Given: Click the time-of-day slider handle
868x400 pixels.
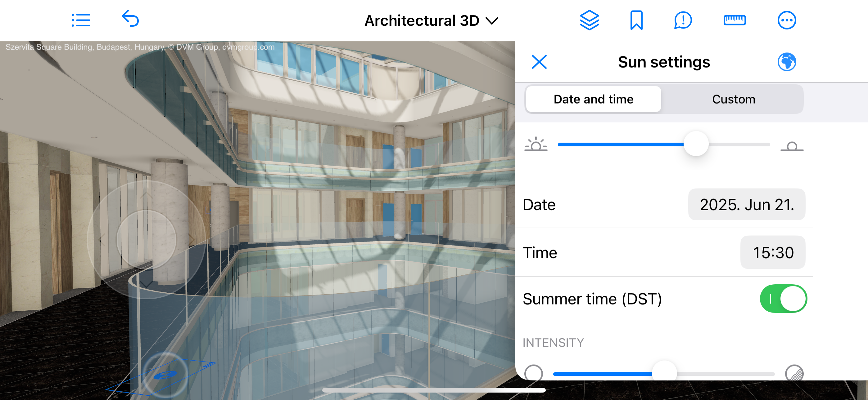Looking at the screenshot, I should (696, 144).
